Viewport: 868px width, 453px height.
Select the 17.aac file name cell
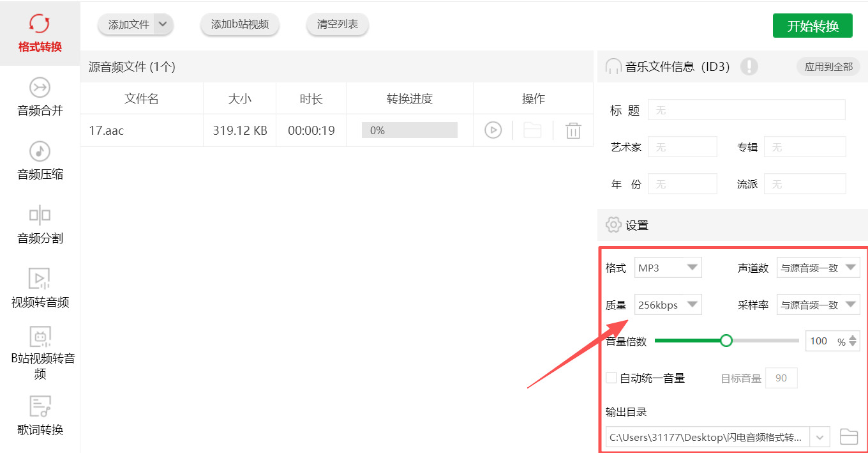coord(142,130)
